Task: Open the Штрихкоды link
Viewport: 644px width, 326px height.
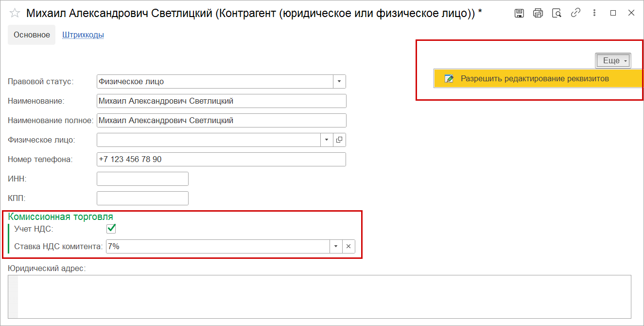Action: pos(83,35)
